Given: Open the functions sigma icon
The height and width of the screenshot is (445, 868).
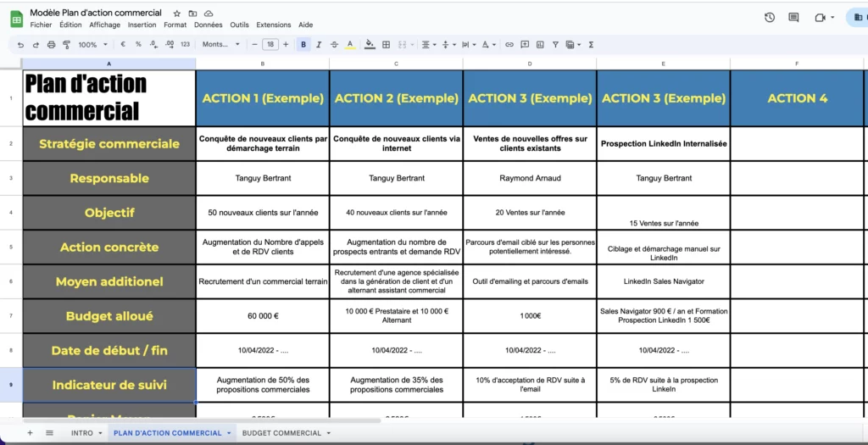Looking at the screenshot, I should point(591,45).
